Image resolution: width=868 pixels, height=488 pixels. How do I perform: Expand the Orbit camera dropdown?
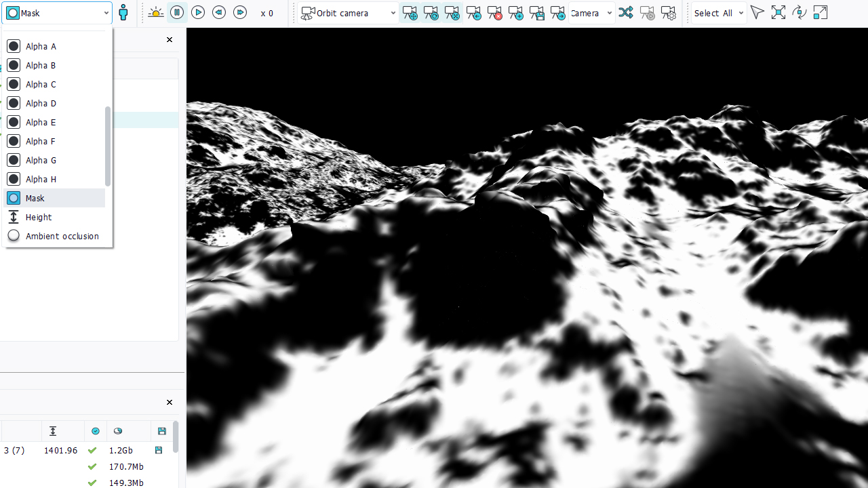pos(349,13)
